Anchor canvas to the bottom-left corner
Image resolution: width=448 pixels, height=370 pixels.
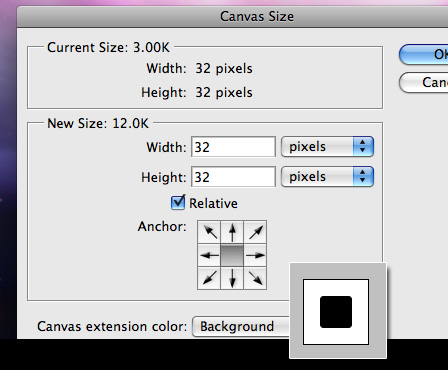click(x=209, y=278)
